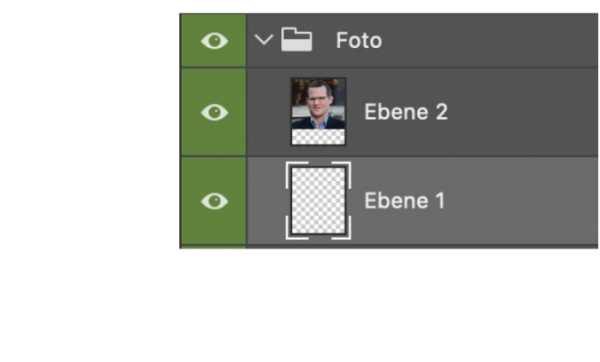The width and height of the screenshot is (600, 362).
Task: Hide the Foto group with its eye icon
Action: coord(214,41)
